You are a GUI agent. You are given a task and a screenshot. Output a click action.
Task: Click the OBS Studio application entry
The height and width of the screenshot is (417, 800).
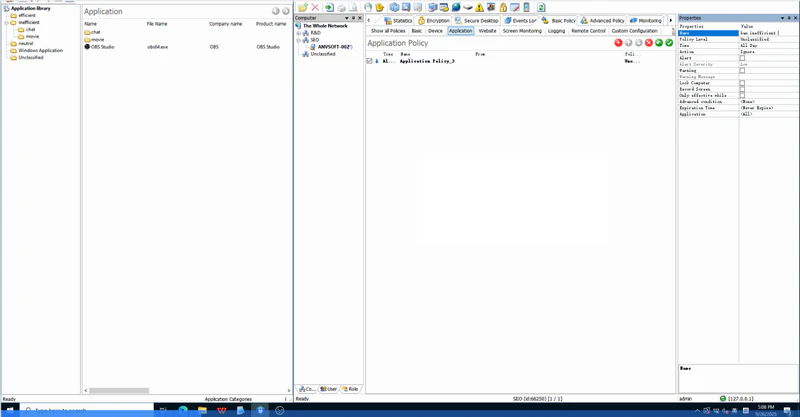pyautogui.click(x=102, y=47)
